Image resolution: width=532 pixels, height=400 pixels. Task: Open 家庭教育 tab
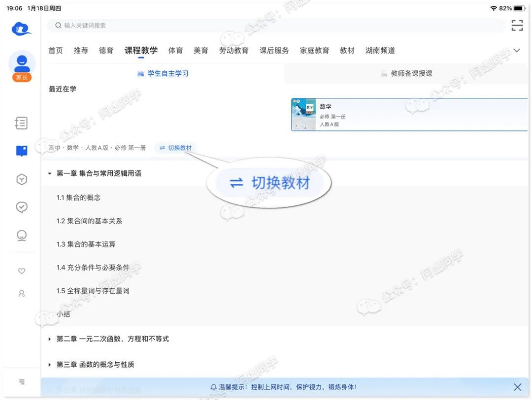tap(314, 51)
